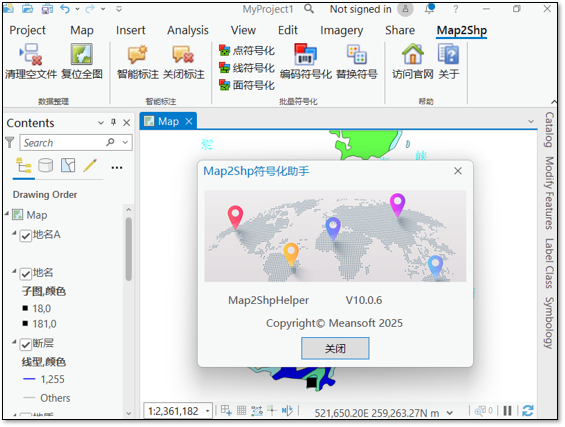Viewport: 565px width, 427px height.
Task: Close the Map2Shp符号化助手 dialog with X
Action: pos(458,171)
